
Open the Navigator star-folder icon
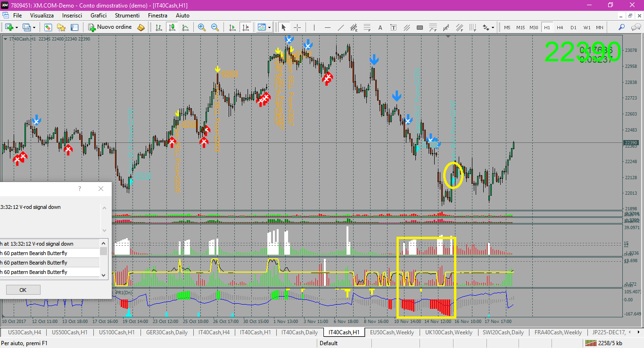[61, 27]
